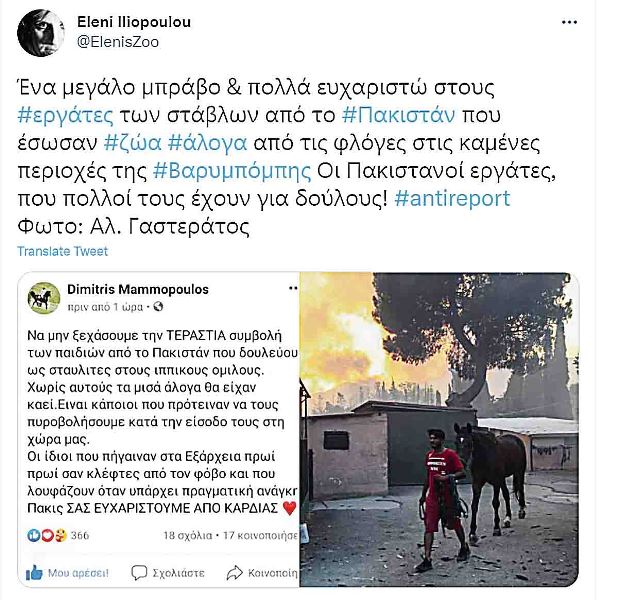The height and width of the screenshot is (600, 618).
Task: Click the Σχολιάστε comment bubble icon
Action: (x=139, y=572)
